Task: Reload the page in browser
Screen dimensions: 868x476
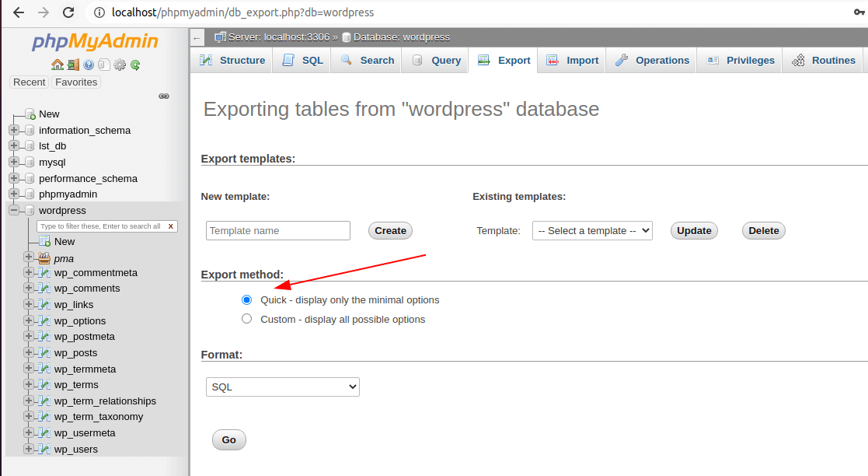Action: pyautogui.click(x=68, y=12)
